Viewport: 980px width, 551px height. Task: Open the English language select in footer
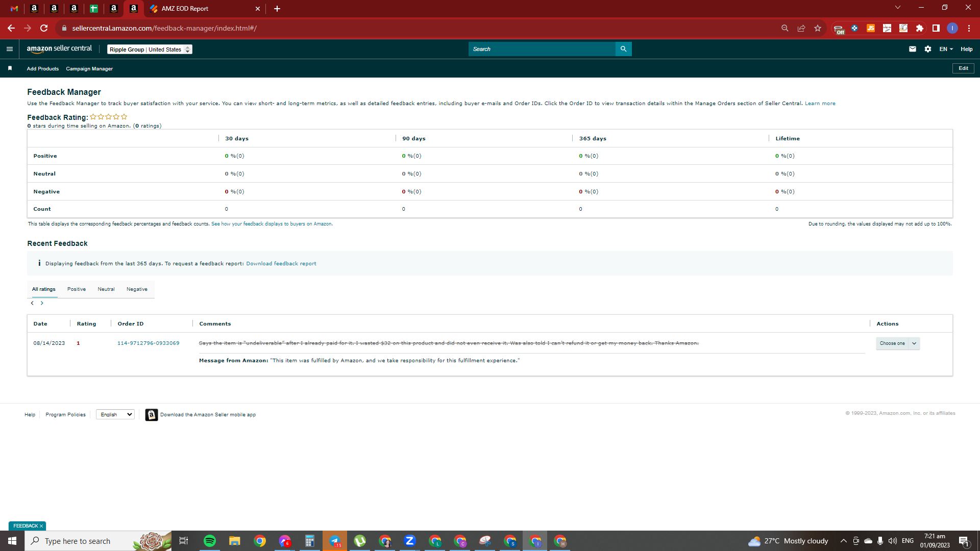[x=115, y=414]
